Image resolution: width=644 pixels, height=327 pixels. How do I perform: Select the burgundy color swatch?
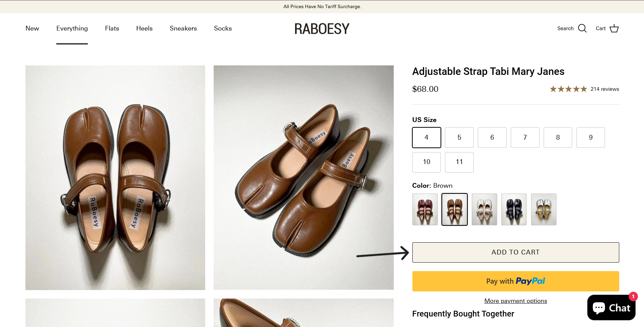click(x=425, y=209)
